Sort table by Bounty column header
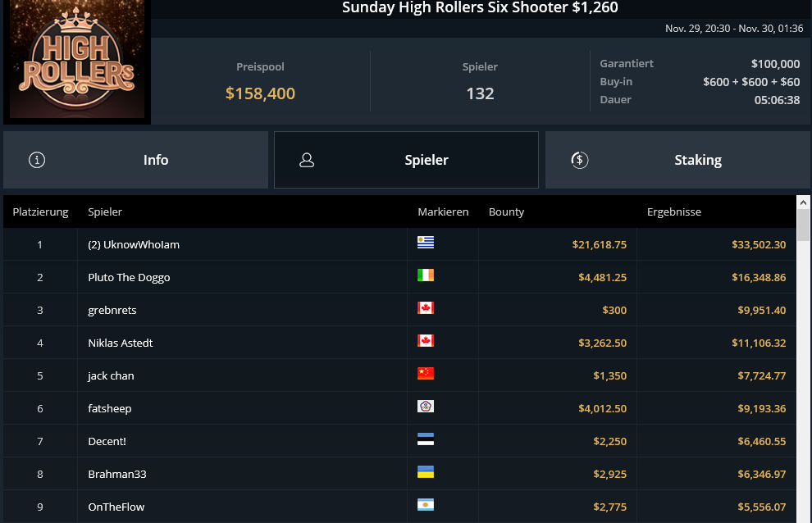812x523 pixels. (506, 211)
